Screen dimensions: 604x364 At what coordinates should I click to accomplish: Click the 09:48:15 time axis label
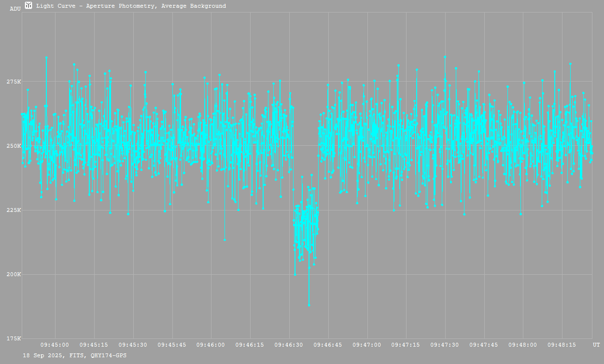tap(562, 345)
